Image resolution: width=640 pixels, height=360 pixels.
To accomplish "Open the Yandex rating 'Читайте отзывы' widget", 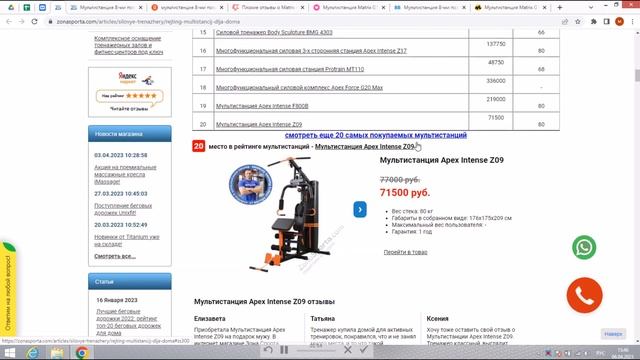I will click(129, 92).
